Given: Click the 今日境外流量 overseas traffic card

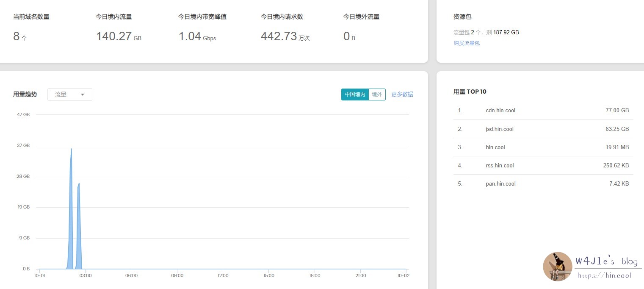Looking at the screenshot, I should coord(361,17).
